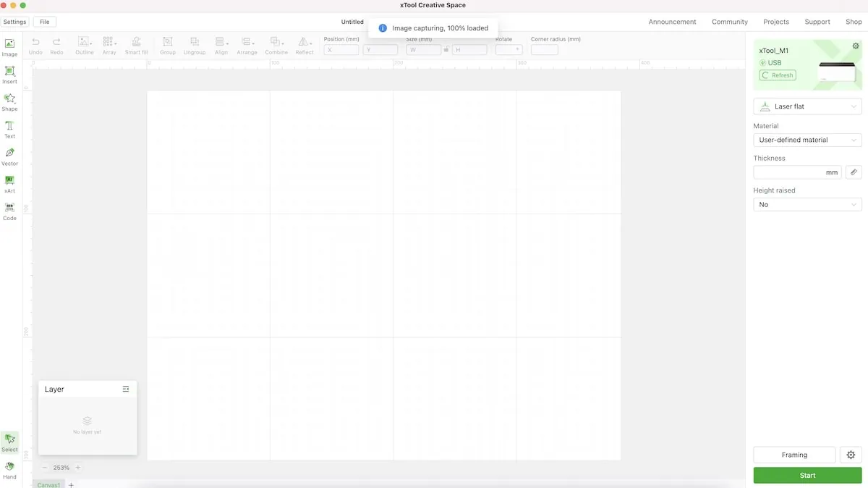Click the Corner radius field
Screen dimensions: 868x488
point(545,50)
